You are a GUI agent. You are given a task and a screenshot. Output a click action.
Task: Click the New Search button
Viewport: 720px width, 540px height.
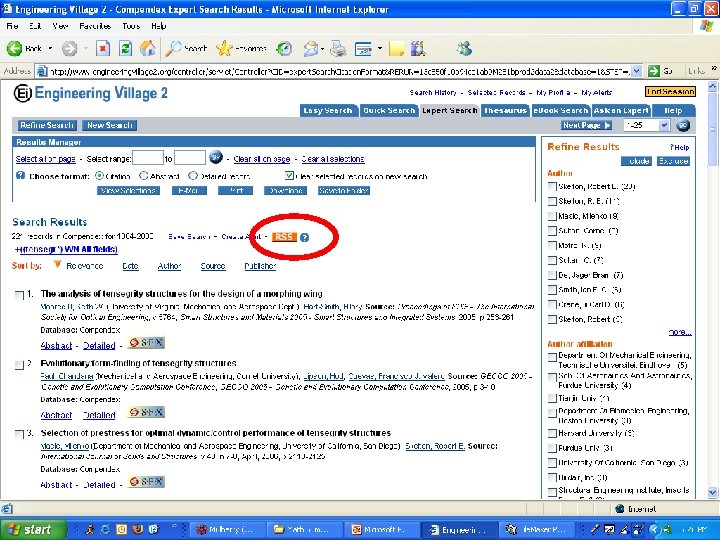[x=110, y=125]
